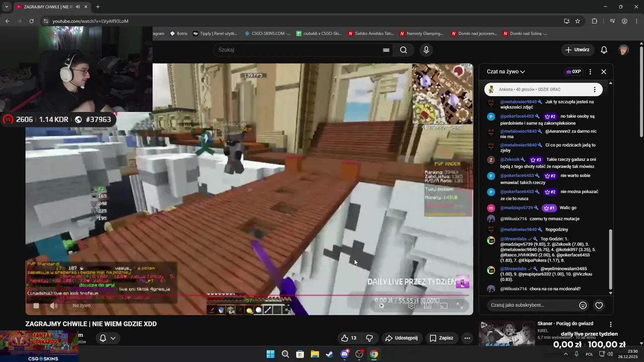
Task: Bookmark this page with star icon
Action: click(578, 21)
